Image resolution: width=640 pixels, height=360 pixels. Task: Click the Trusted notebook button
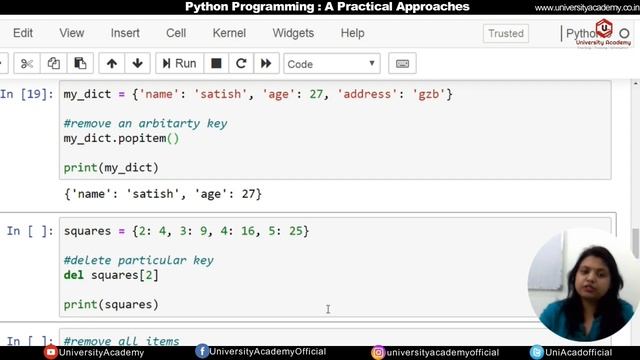506,33
